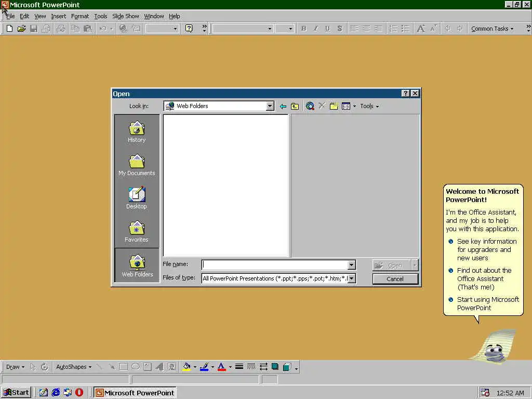This screenshot has width=532, height=399.
Task: Click Decrease Font Size icon
Action: (x=433, y=29)
